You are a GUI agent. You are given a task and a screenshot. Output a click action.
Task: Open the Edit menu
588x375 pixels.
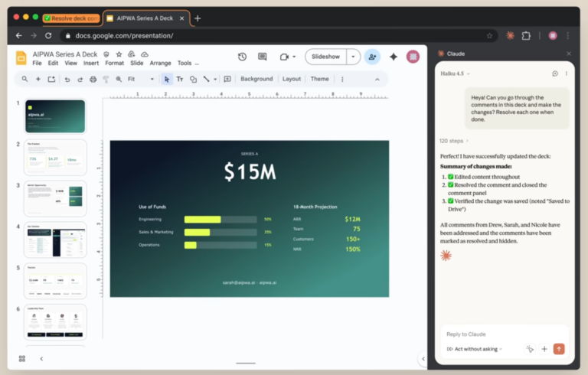click(53, 63)
